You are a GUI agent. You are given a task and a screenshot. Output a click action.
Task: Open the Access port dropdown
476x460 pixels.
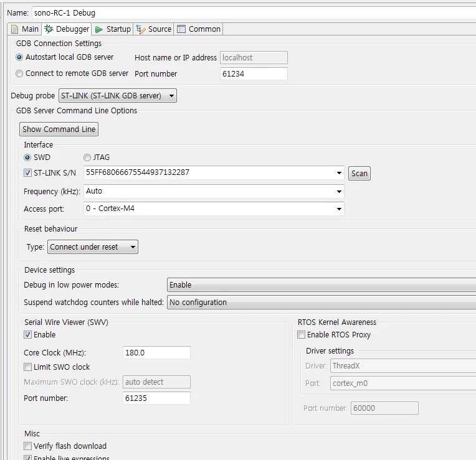214,209
